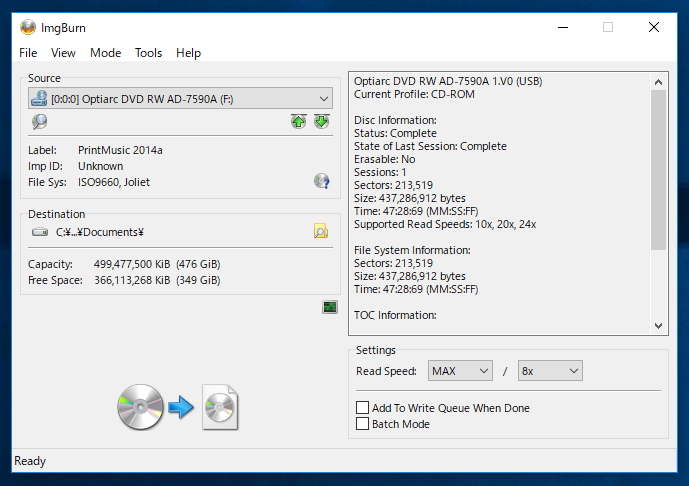Close the ImgBurn window

click(x=654, y=27)
